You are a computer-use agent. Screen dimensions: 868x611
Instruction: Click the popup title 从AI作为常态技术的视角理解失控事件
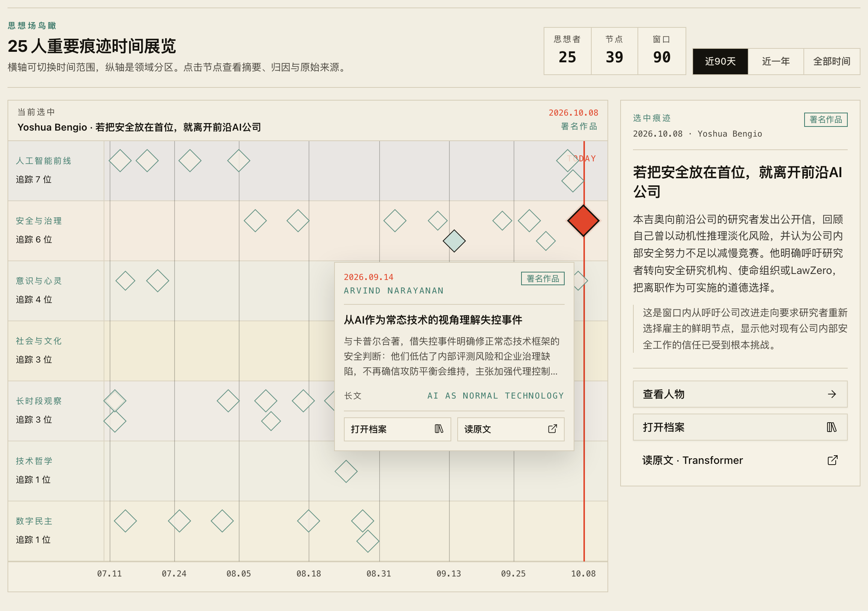tap(433, 320)
